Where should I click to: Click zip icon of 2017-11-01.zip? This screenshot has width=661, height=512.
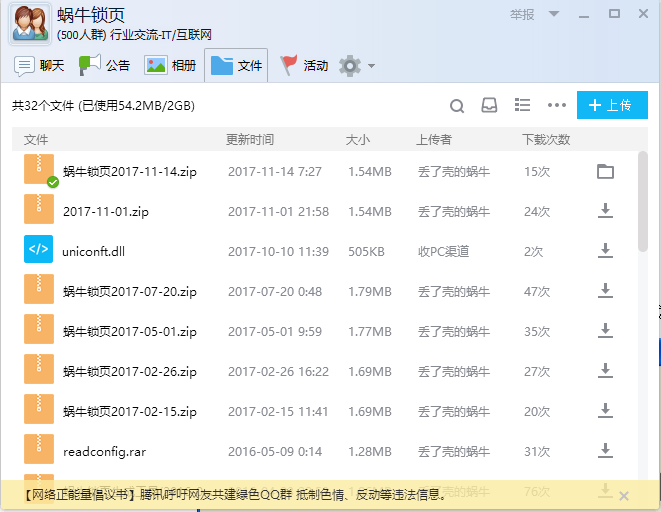click(39, 209)
